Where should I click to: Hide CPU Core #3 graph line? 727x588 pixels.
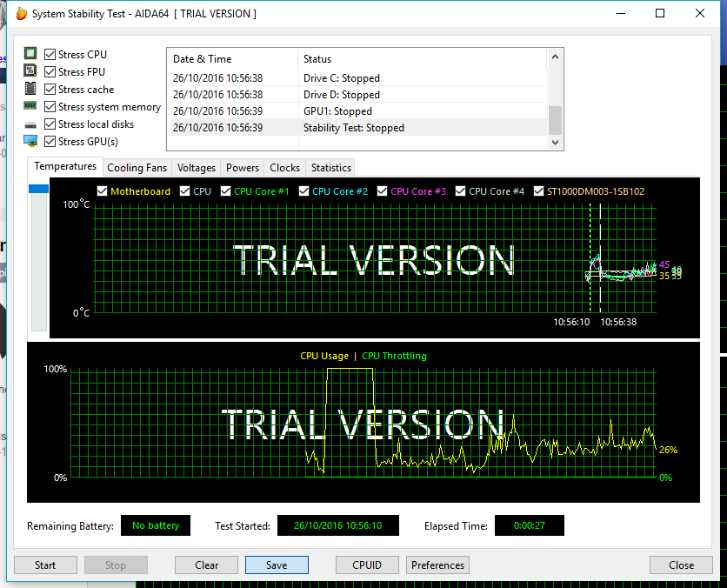(x=382, y=191)
